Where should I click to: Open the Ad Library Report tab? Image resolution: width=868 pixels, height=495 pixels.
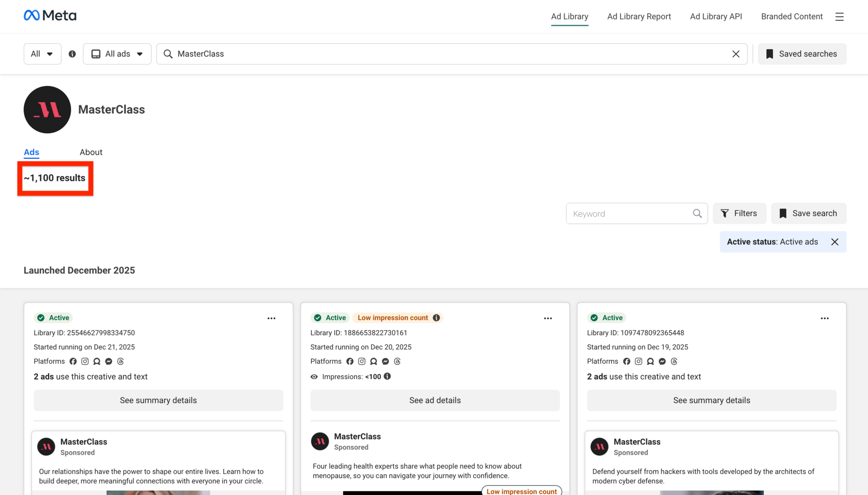(639, 16)
